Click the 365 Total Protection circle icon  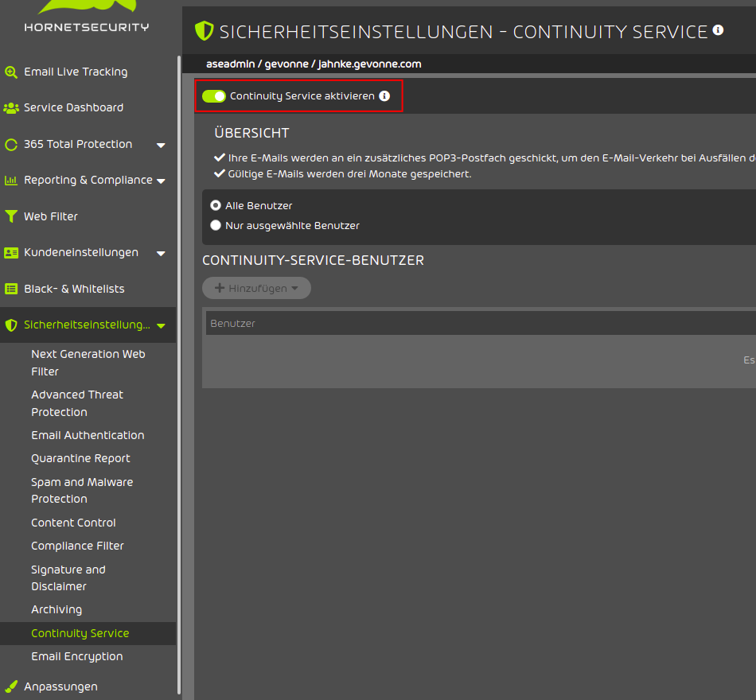click(x=11, y=145)
